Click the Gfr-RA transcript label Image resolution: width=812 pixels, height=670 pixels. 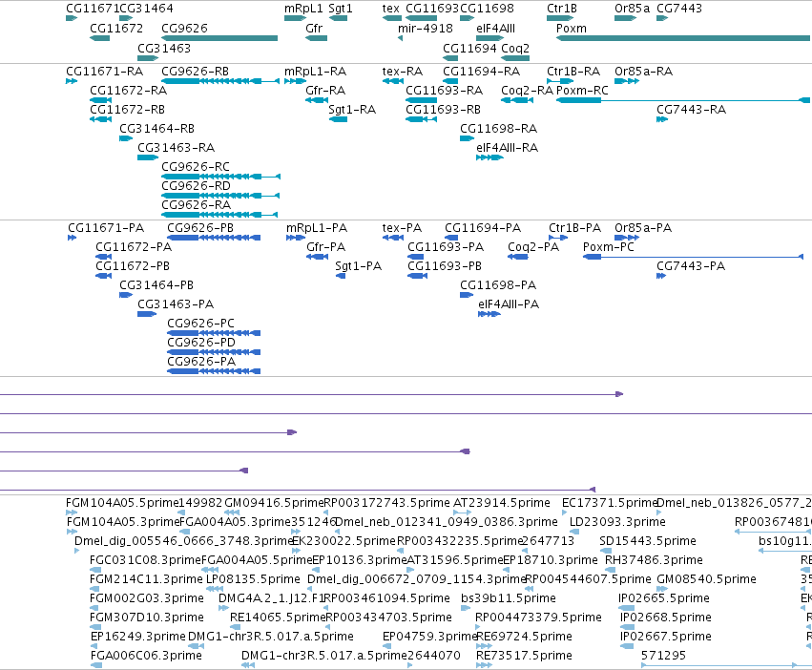(325, 90)
